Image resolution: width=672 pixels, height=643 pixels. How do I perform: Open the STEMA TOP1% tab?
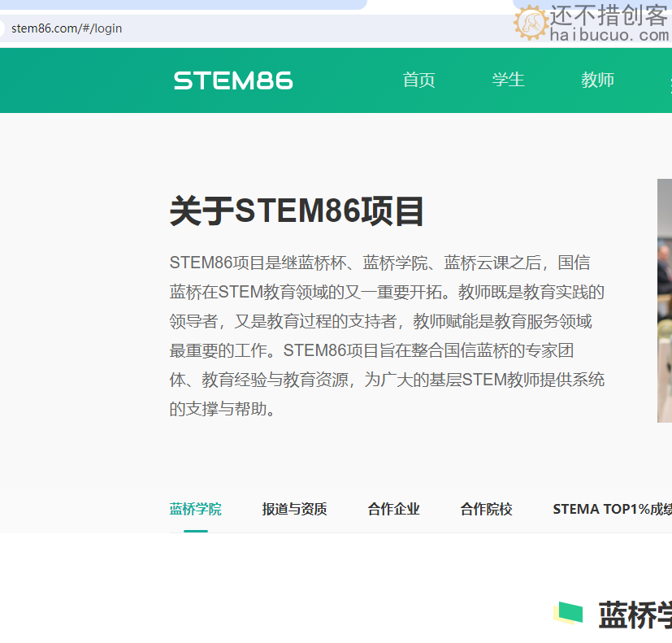coord(613,509)
